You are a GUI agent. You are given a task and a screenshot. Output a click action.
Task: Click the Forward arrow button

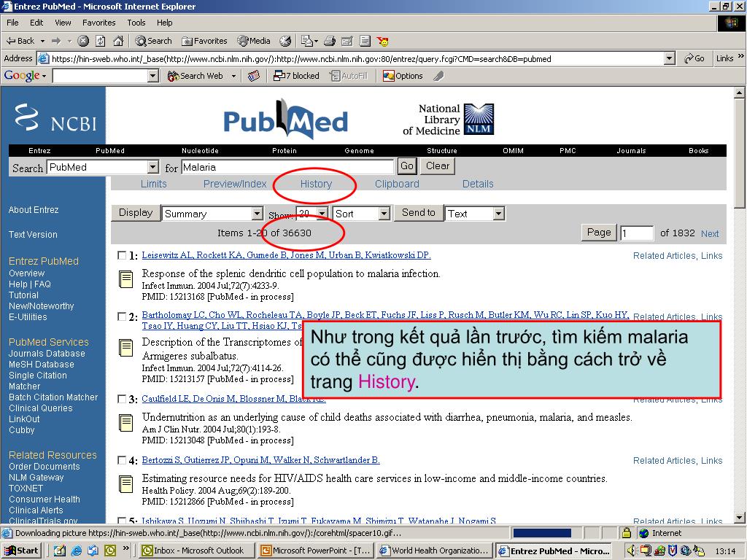click(x=56, y=41)
